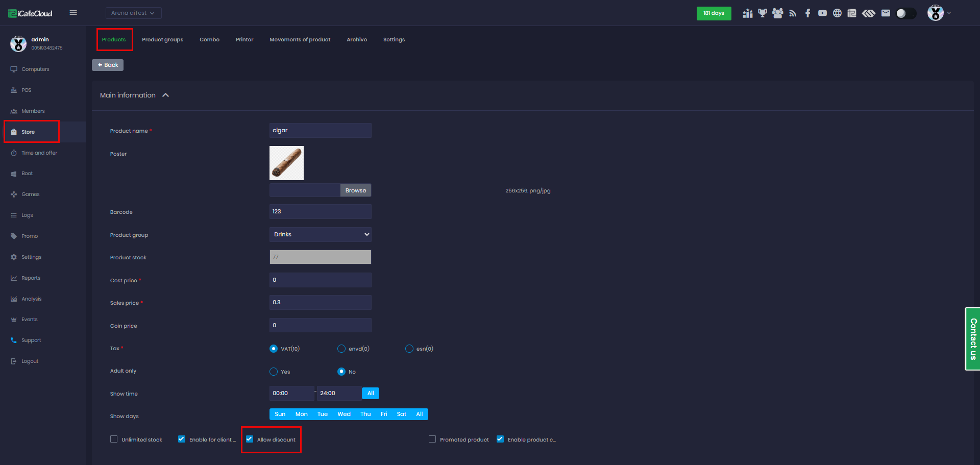Image resolution: width=980 pixels, height=465 pixels.
Task: Open the Movements of product tab
Action: (x=300, y=39)
